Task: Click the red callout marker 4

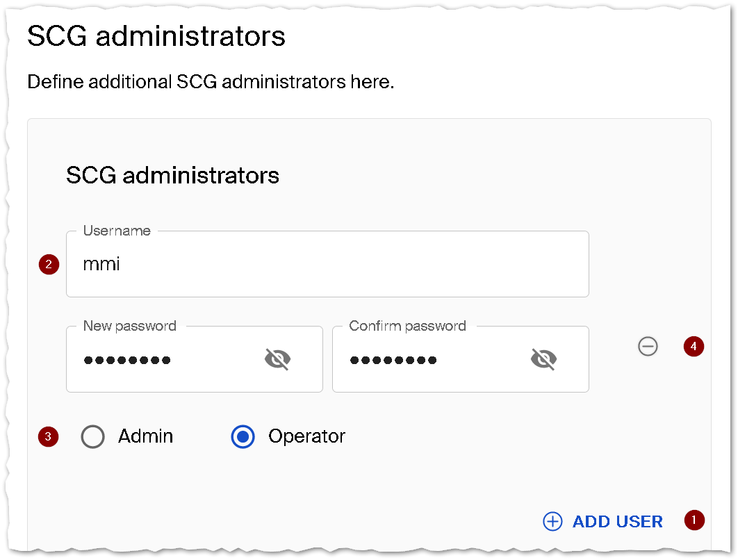Action: [x=694, y=346]
